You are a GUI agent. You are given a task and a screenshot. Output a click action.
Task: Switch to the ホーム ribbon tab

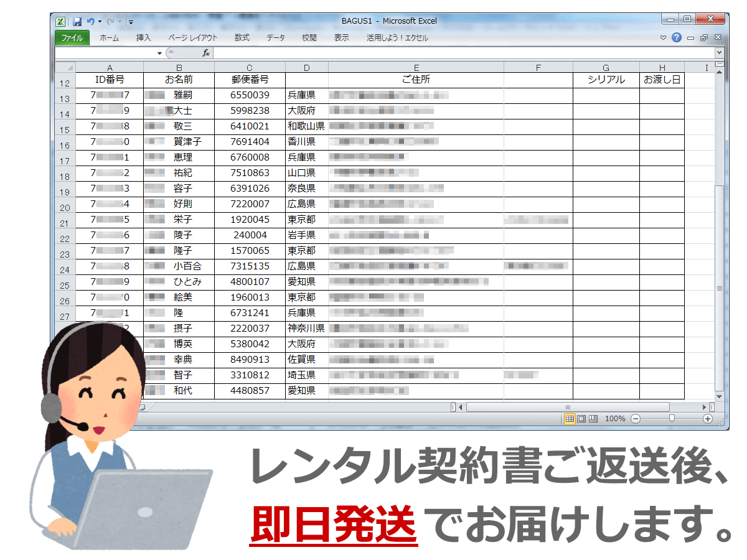coord(109,38)
